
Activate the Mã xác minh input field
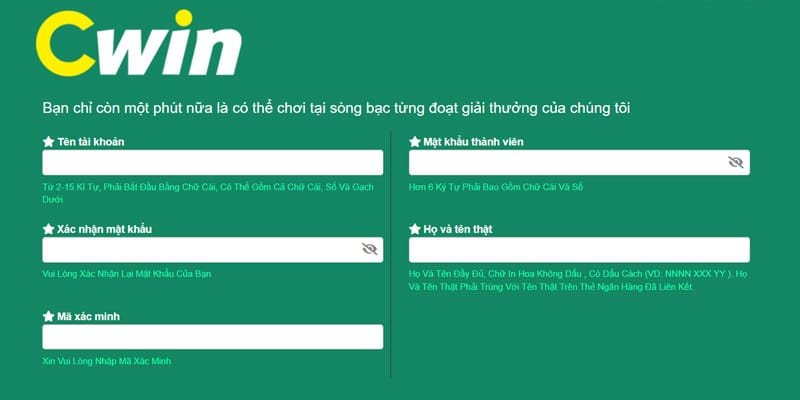[213, 337]
